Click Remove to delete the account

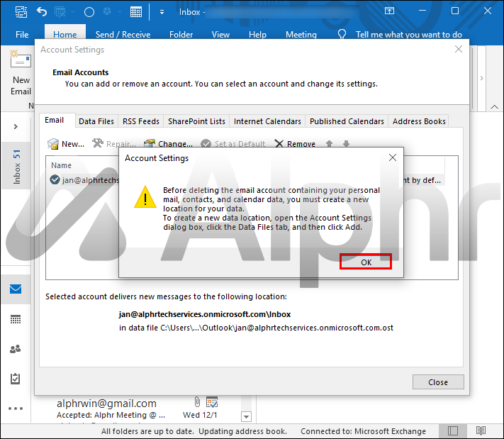point(295,144)
